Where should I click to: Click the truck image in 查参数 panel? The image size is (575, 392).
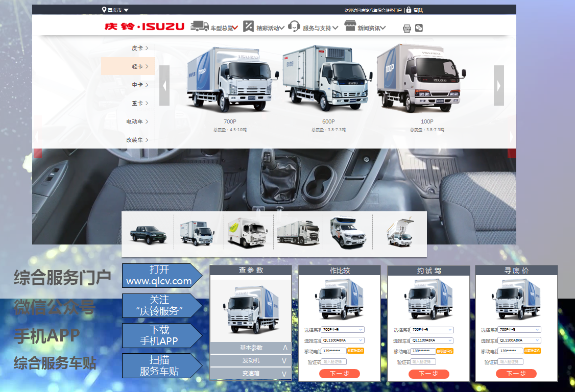pyautogui.click(x=251, y=310)
